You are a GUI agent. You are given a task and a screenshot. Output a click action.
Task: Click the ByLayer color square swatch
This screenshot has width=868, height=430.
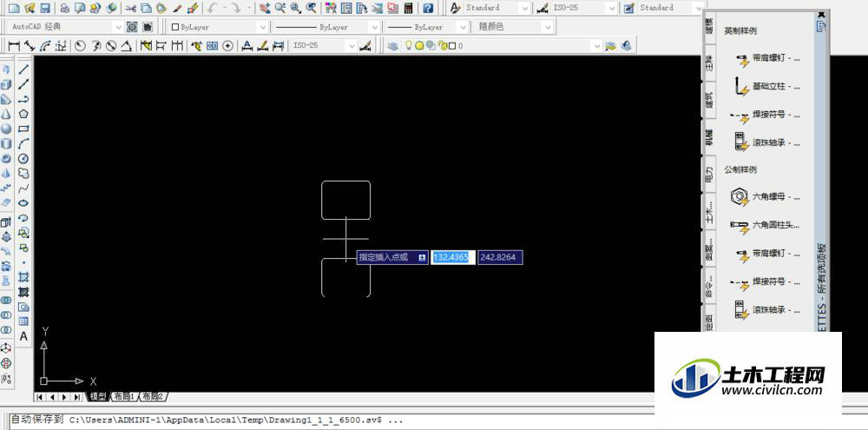point(175,27)
